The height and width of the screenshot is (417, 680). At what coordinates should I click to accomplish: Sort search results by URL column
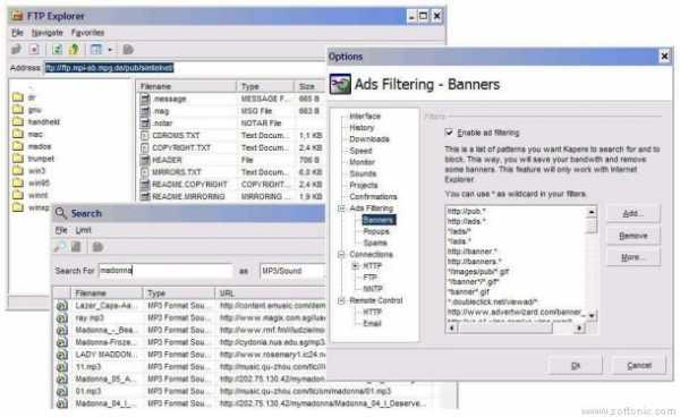click(270, 293)
